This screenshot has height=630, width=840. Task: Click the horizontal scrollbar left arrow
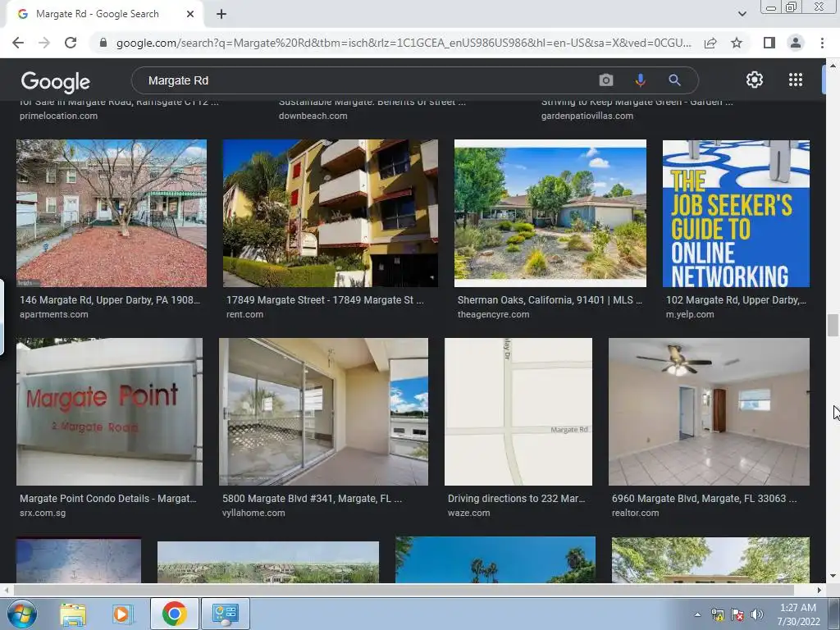coord(6,590)
